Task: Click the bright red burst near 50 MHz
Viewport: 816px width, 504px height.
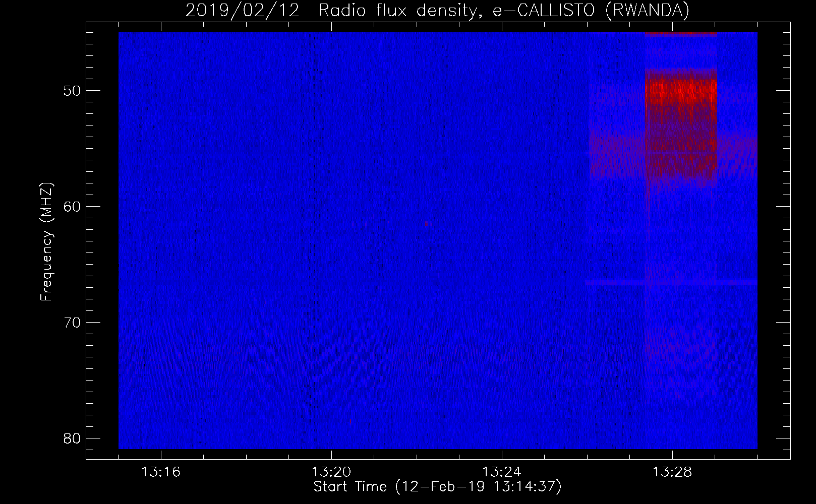Action: (681, 91)
